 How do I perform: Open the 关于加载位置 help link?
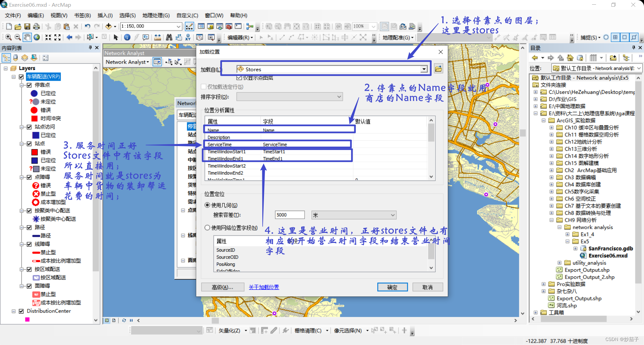[264, 287]
